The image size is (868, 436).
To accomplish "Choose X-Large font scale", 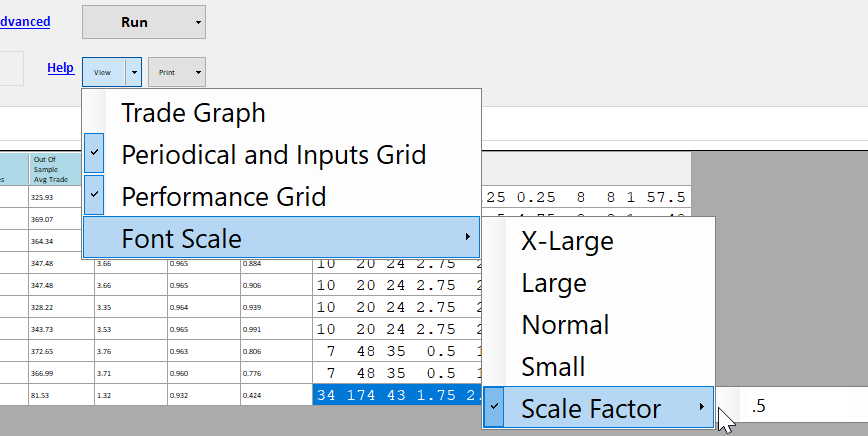I will pyautogui.click(x=567, y=241).
